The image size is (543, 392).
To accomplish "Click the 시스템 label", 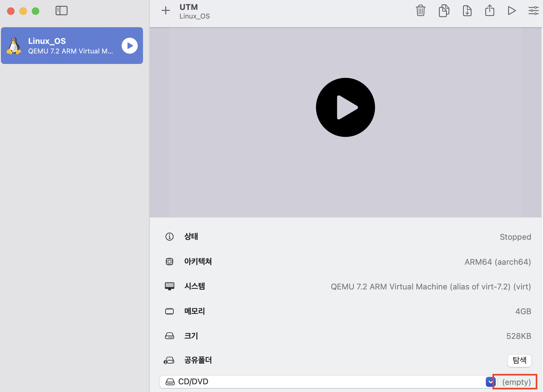I will (195, 286).
